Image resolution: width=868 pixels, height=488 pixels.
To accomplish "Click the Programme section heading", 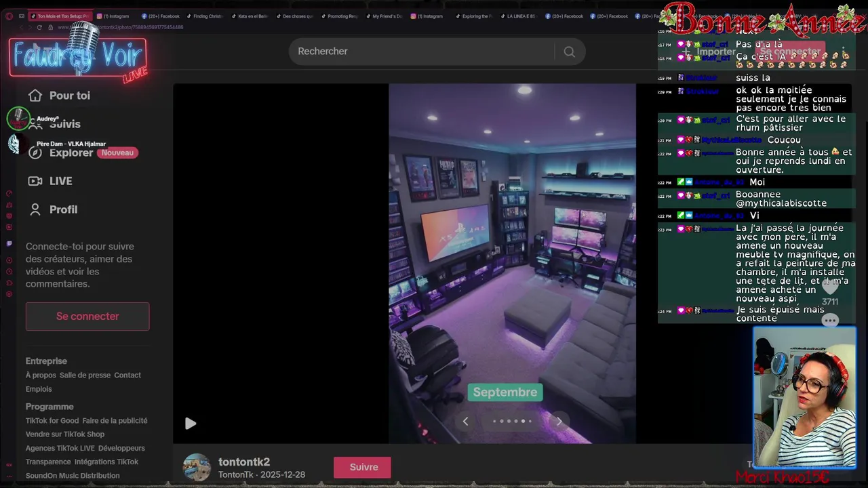I will point(50,407).
